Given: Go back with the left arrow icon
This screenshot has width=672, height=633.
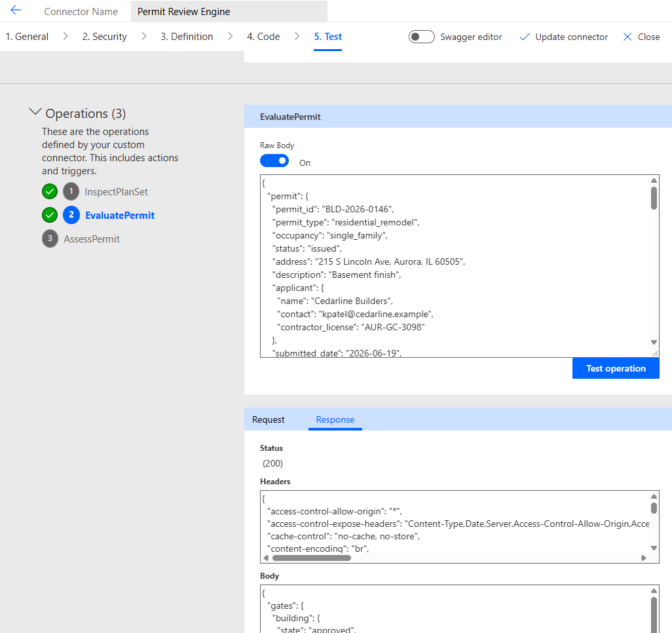Looking at the screenshot, I should click(16, 10).
